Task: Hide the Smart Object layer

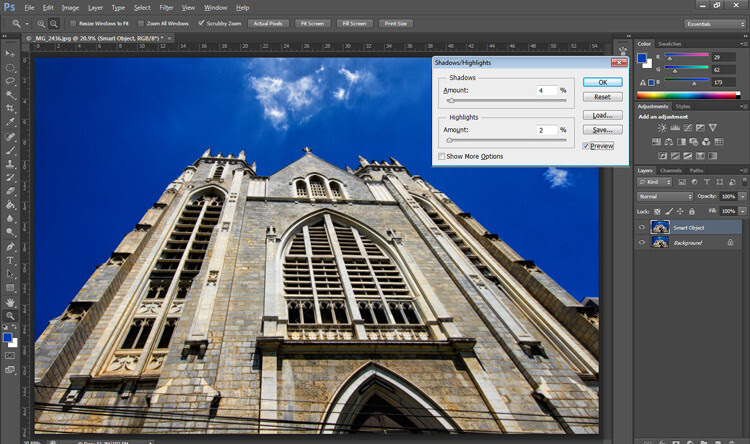Action: coord(642,228)
